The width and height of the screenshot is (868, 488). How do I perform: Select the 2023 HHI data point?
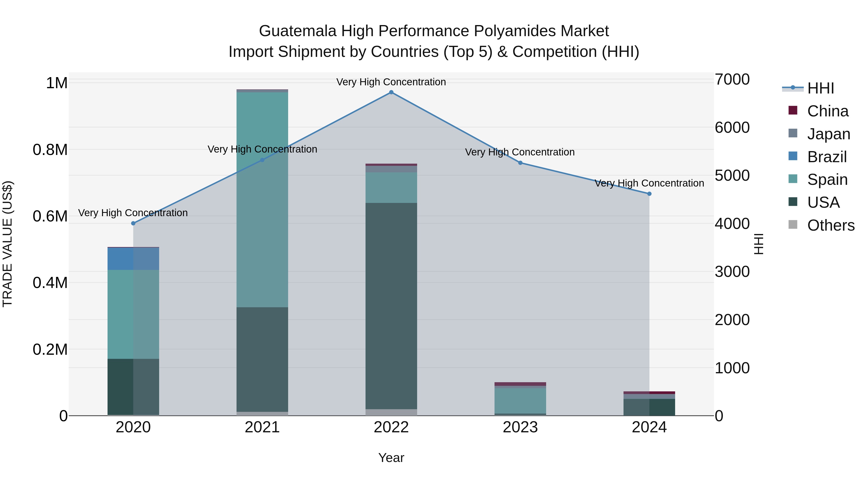(520, 163)
